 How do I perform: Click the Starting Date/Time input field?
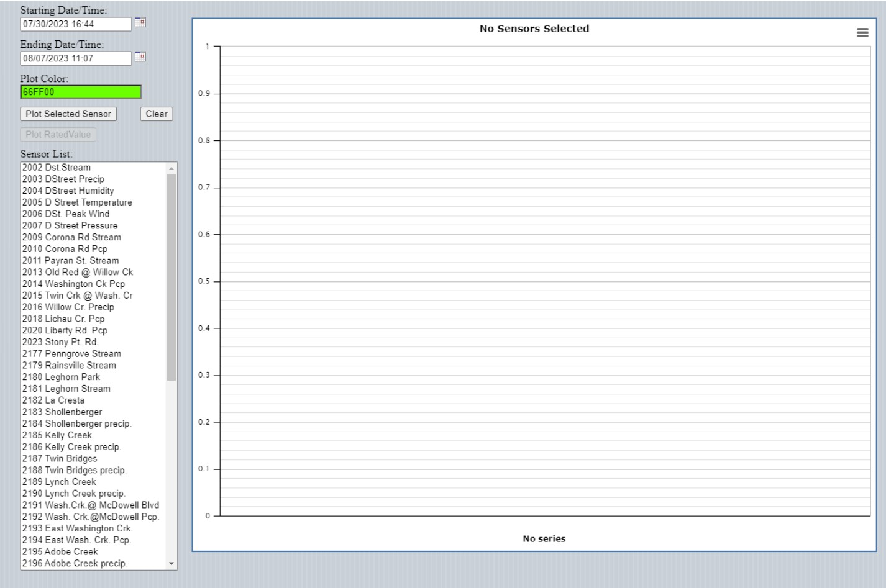(76, 24)
